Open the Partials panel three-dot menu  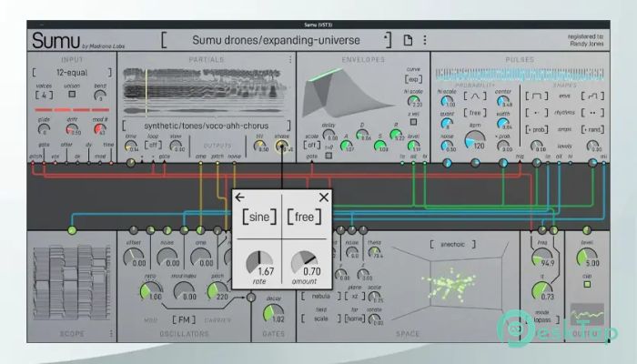(x=290, y=59)
